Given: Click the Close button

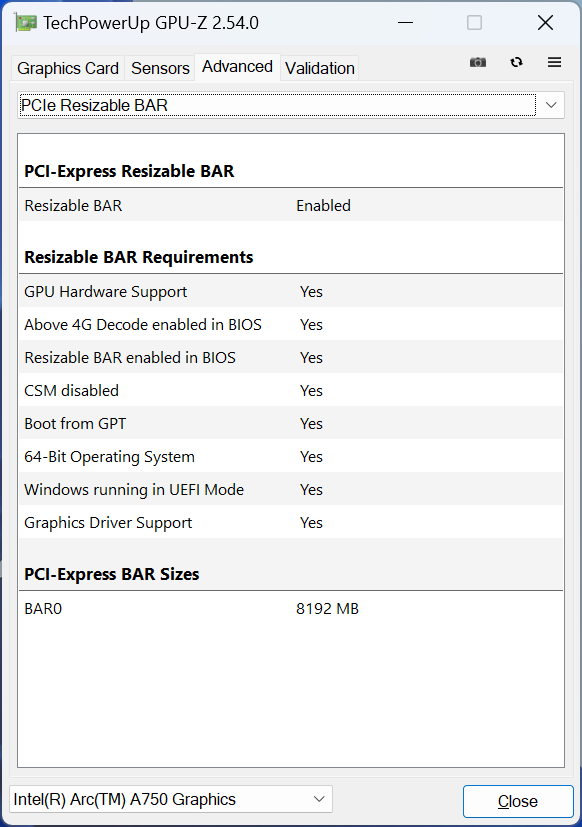Looking at the screenshot, I should point(518,801).
